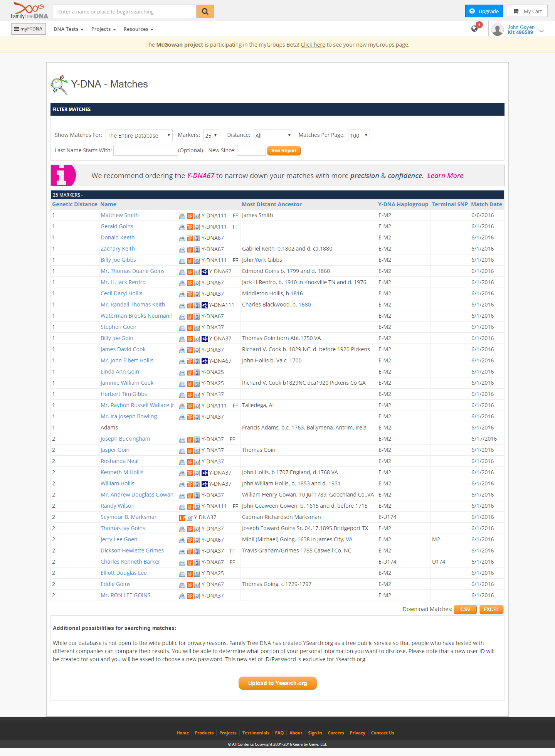The image size is (555, 756).
Task: Click the orange search magnifier button
Action: 205,12
